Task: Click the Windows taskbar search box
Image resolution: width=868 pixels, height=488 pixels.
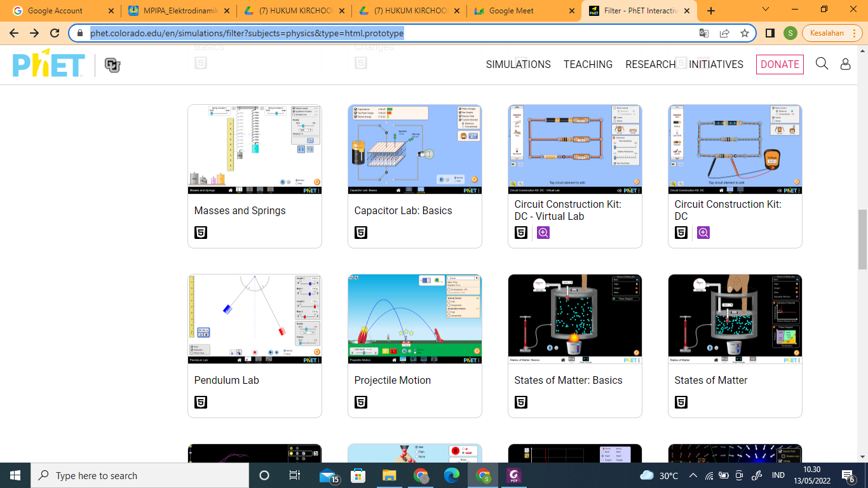Action: pos(140,475)
